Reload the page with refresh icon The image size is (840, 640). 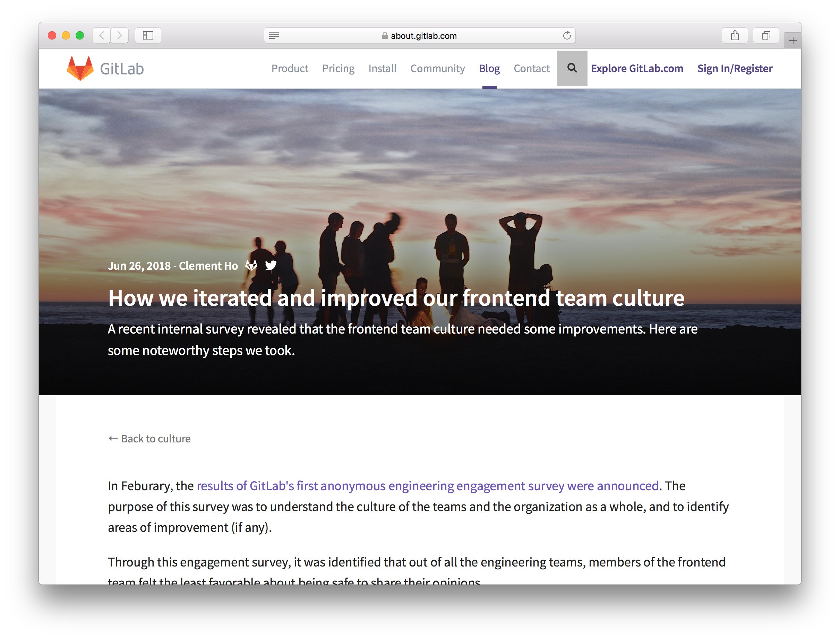point(567,35)
